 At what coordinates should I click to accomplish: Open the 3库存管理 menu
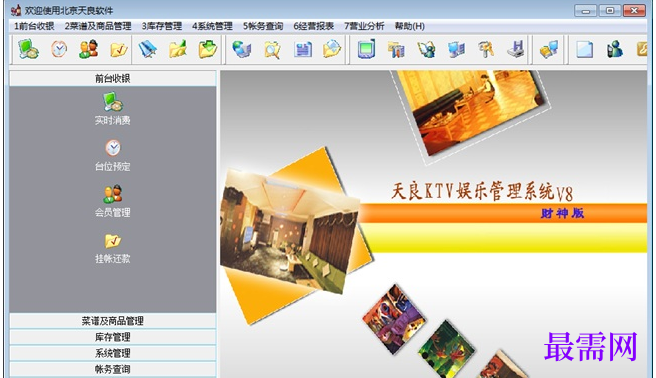161,26
